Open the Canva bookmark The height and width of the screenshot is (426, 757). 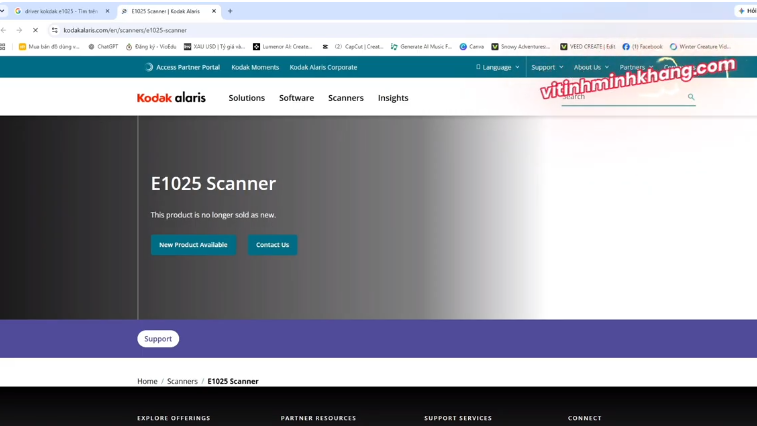[x=472, y=47]
